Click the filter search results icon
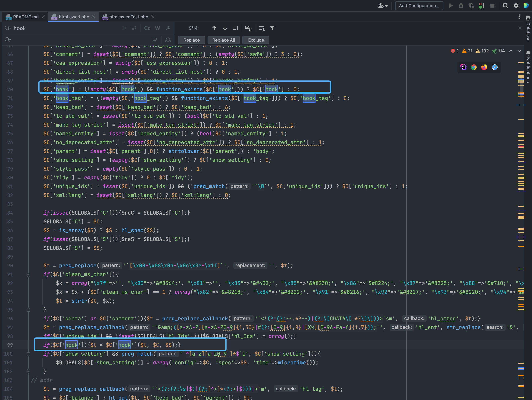Screen dimensions: 532x400 272,28
